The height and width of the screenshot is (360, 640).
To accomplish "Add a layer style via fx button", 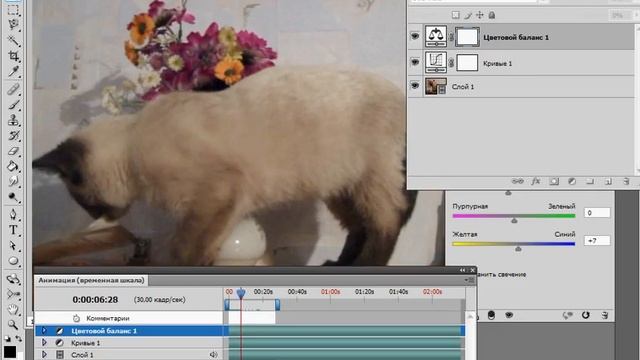I will (x=536, y=181).
